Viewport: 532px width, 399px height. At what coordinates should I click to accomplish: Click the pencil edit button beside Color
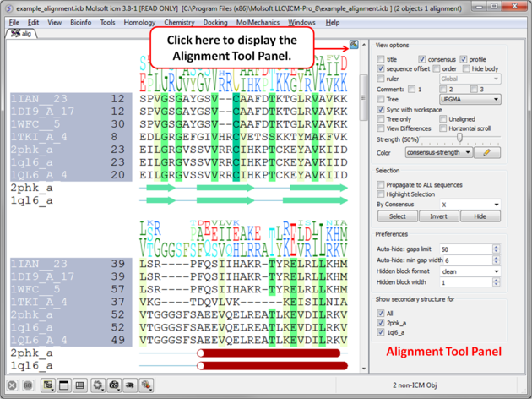[x=486, y=153]
